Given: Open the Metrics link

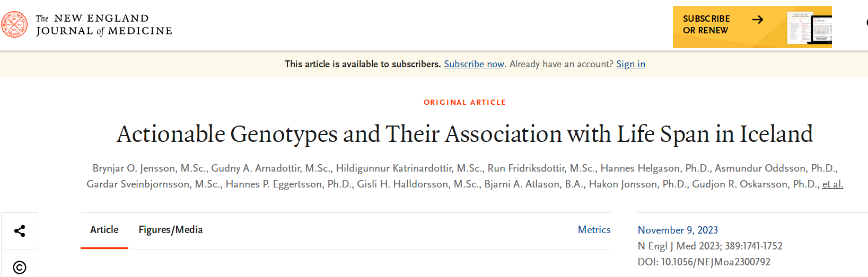Looking at the screenshot, I should (594, 230).
